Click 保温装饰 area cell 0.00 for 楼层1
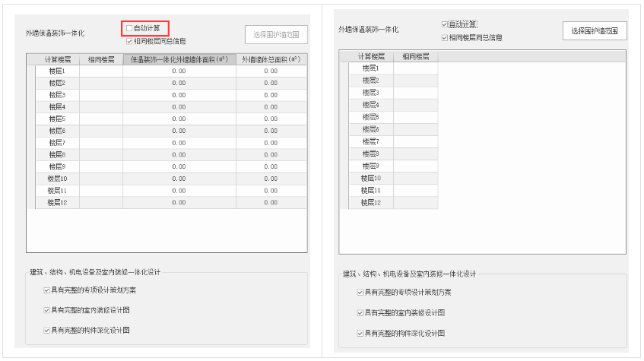Viewport: 644px width, 361px height. point(179,71)
